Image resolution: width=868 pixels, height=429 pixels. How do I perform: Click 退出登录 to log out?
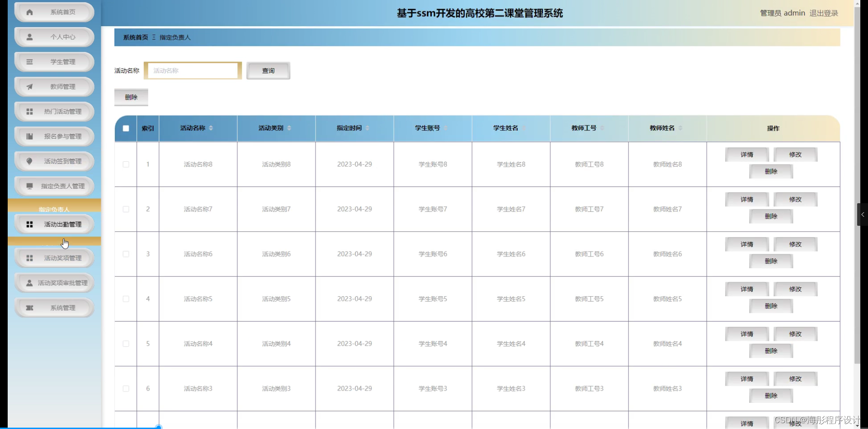pyautogui.click(x=823, y=13)
